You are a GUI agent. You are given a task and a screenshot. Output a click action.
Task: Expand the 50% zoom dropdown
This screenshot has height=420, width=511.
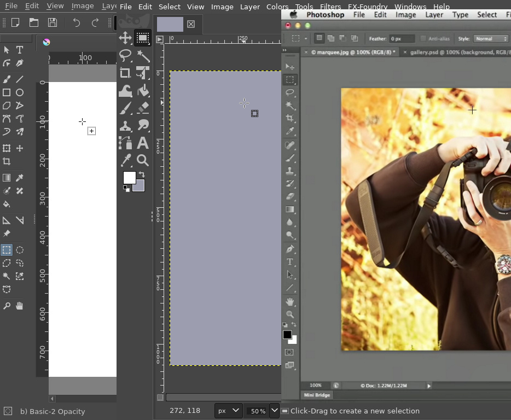point(275,411)
